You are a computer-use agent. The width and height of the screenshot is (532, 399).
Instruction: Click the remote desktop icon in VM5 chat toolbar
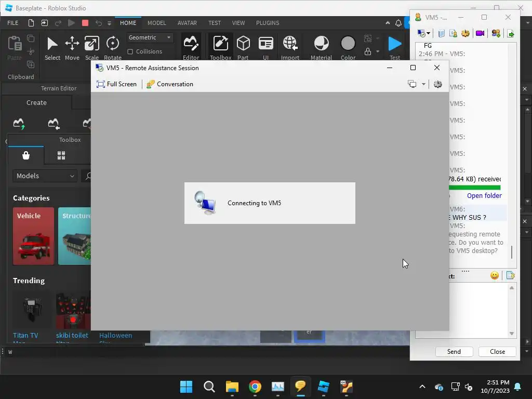(421, 33)
